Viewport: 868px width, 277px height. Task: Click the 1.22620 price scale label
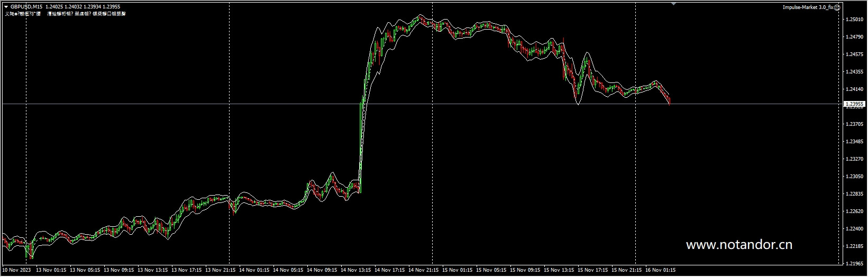(855, 211)
